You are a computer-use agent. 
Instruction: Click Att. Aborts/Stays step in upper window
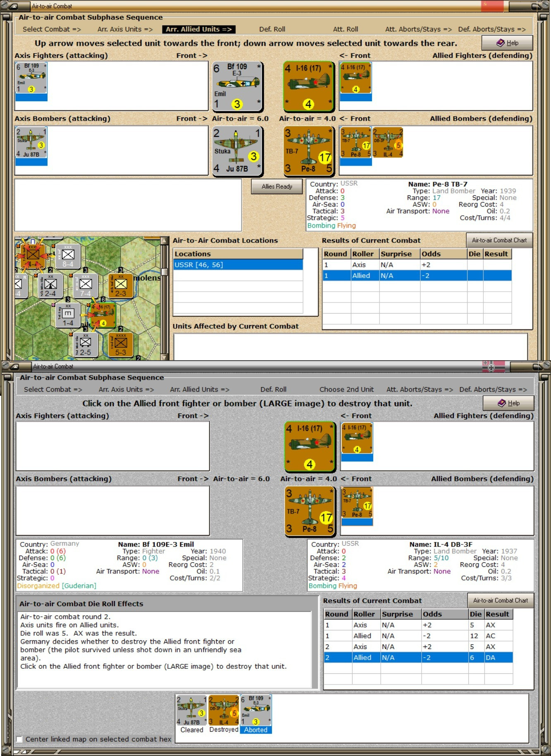(418, 29)
